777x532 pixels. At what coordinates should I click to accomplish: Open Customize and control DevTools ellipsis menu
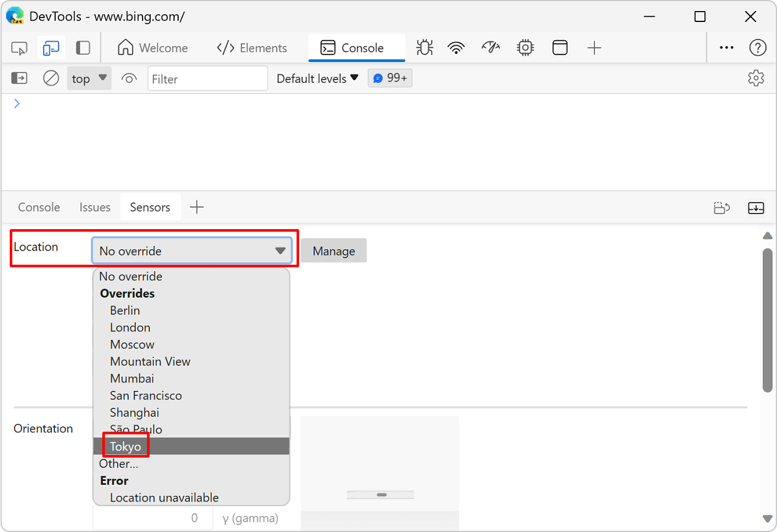pos(727,48)
